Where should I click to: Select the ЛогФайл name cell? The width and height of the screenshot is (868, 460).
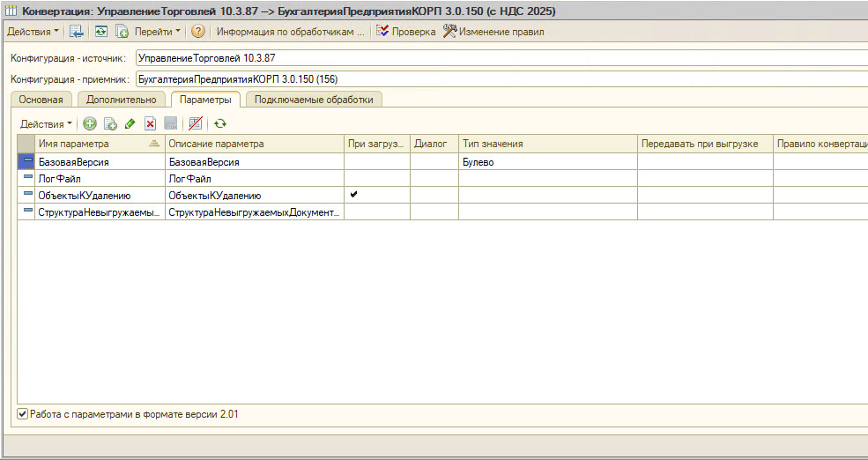(100, 178)
